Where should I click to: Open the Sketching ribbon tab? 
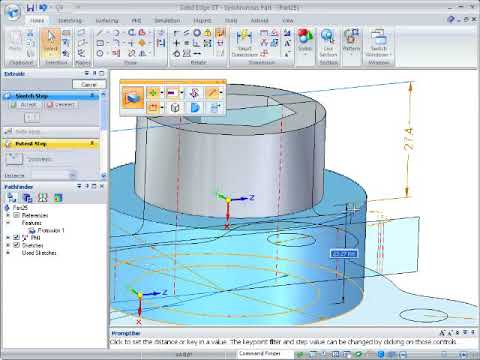tap(70, 20)
